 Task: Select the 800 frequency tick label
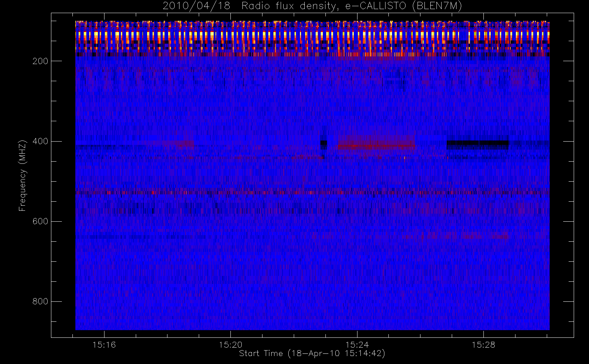40,301
